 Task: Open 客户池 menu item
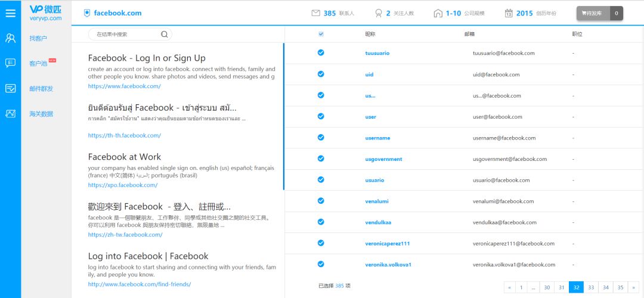click(38, 64)
